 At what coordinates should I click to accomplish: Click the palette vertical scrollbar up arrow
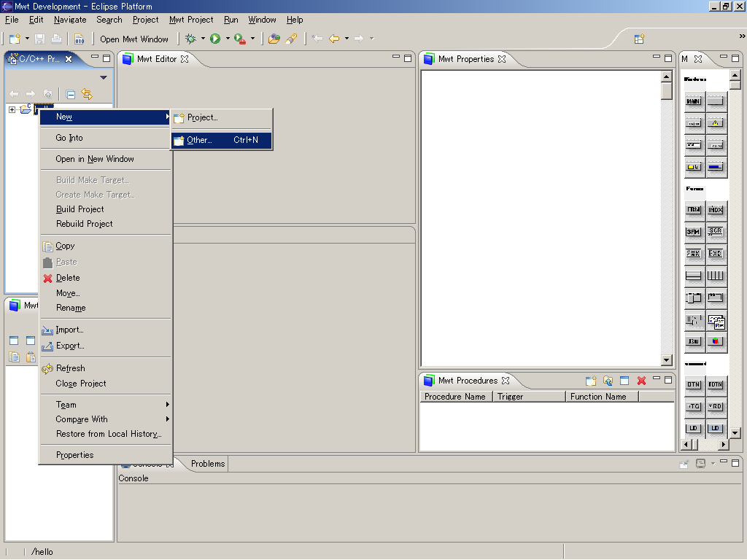pyautogui.click(x=735, y=75)
